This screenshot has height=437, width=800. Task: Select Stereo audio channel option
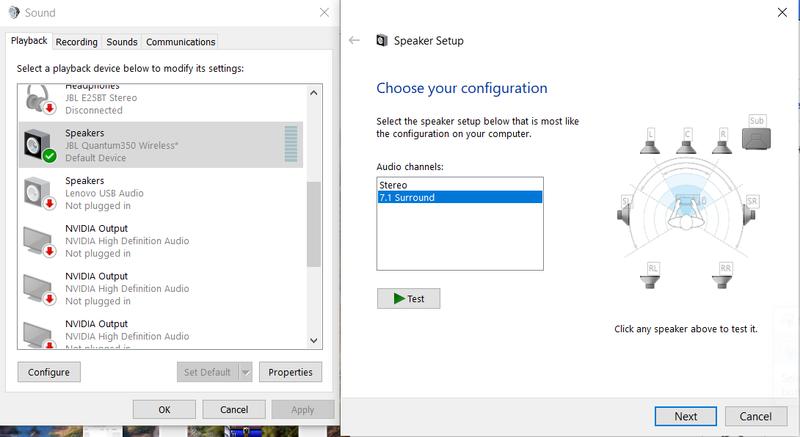click(x=460, y=185)
